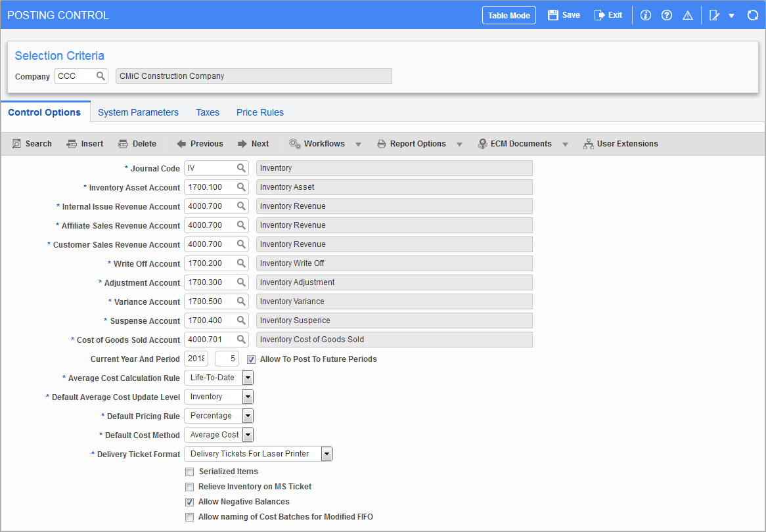Open the Taxes tab
The width and height of the screenshot is (766, 532).
(208, 112)
